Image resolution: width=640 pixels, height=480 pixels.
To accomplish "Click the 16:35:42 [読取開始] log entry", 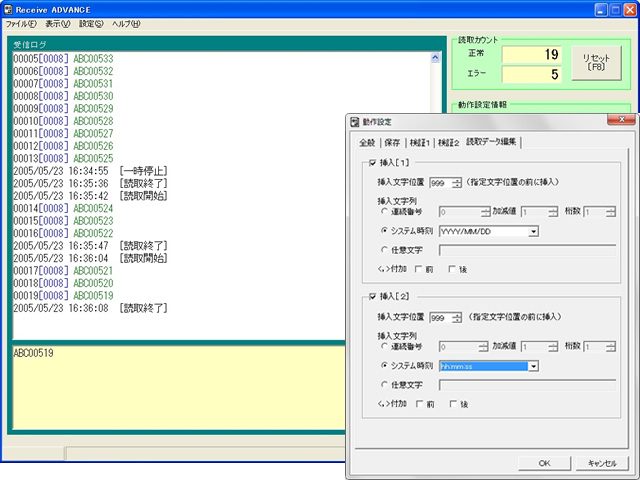I will 90,196.
